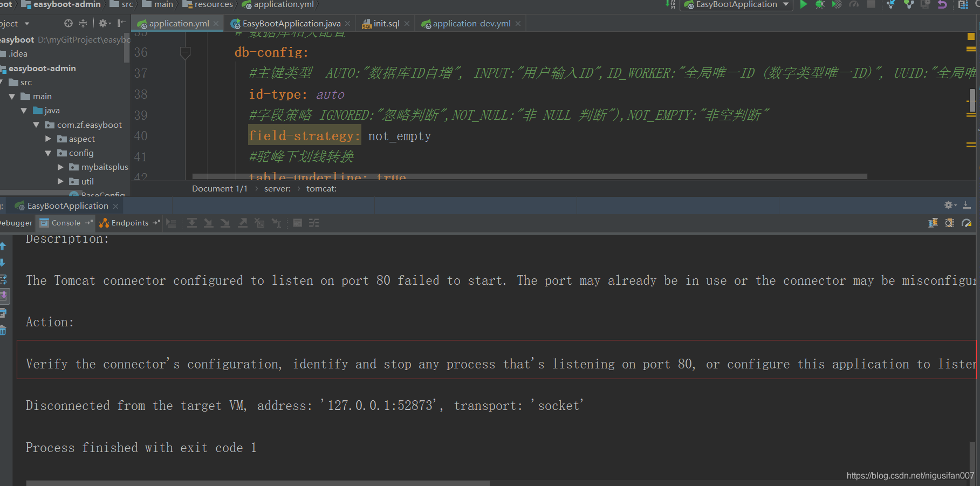The width and height of the screenshot is (980, 486).
Task: Expand the util package
Action: (60, 182)
